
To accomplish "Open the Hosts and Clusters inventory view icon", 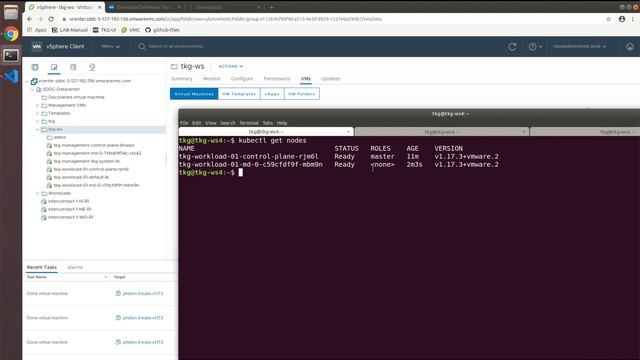I will (x=35, y=67).
